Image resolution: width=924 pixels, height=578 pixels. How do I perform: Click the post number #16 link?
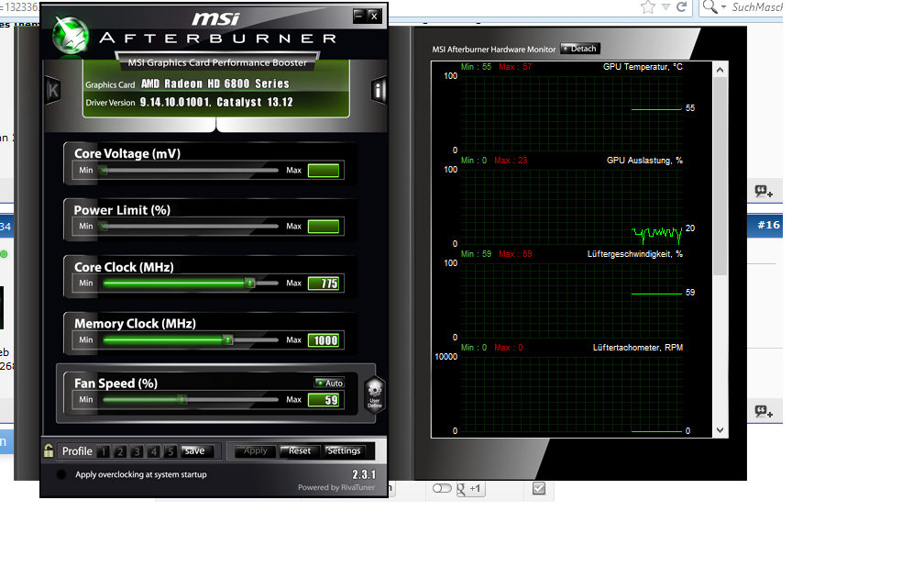[768, 225]
